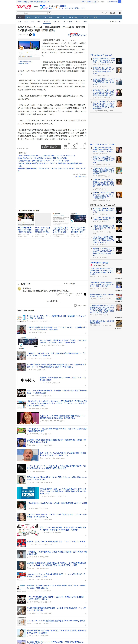Share the article on X
138x644 pixels.
31,35
